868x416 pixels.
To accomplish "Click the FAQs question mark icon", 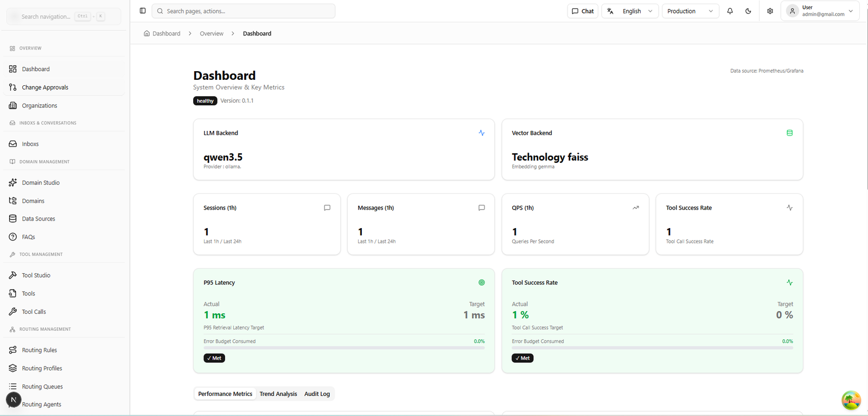I will 13,237.
